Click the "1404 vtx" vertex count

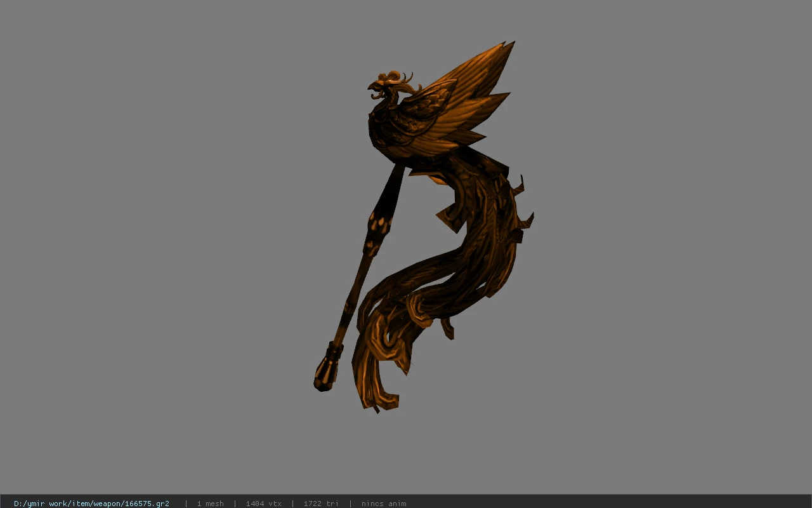pos(263,504)
